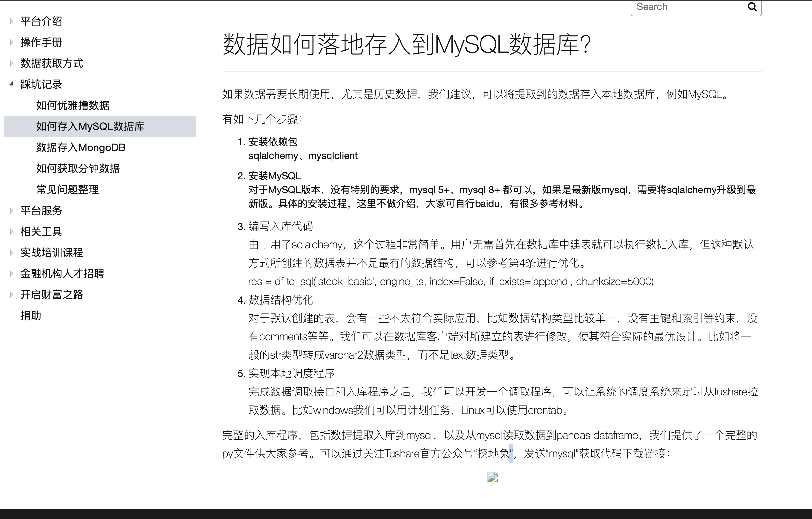812x519 pixels.
Task: Open the 数据存入MongoDB page
Action: tap(81, 147)
